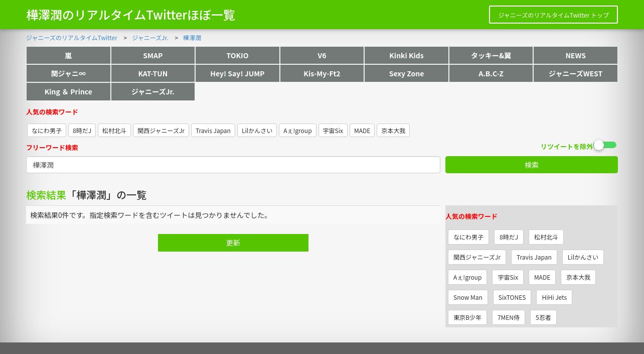The image size is (644, 354).
Task: Select the TOKIO group tab
Action: click(x=237, y=55)
